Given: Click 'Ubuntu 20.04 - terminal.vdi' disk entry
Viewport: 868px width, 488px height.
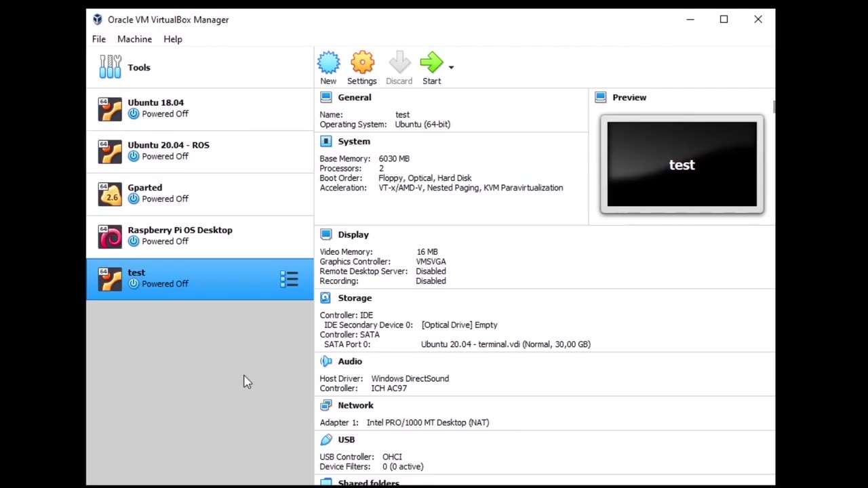Looking at the screenshot, I should pos(506,344).
